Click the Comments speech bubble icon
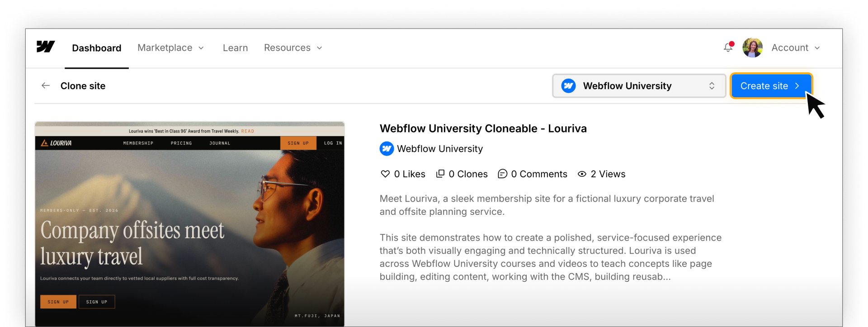Viewport: 868px width, 327px height. coord(502,174)
